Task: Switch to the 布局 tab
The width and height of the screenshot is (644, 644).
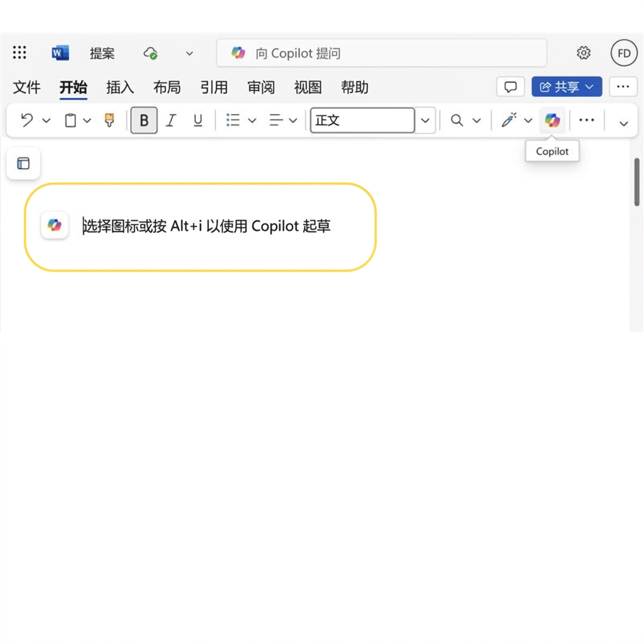Action: (x=167, y=87)
